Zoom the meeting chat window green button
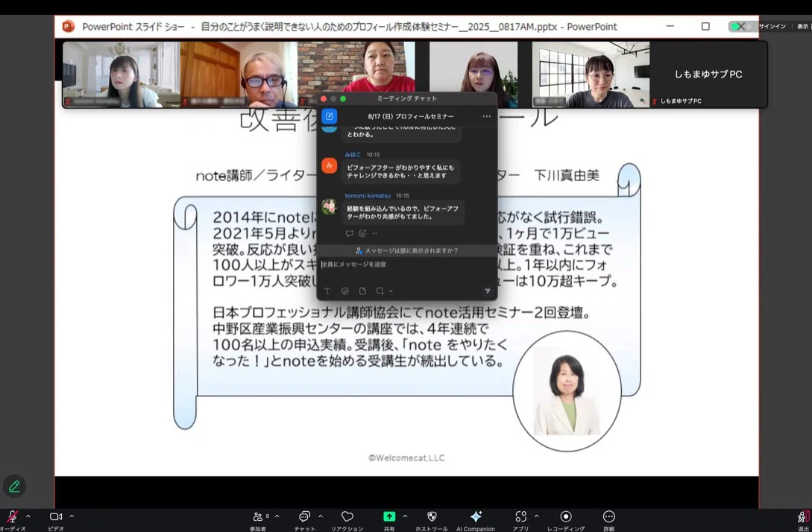 coord(343,98)
